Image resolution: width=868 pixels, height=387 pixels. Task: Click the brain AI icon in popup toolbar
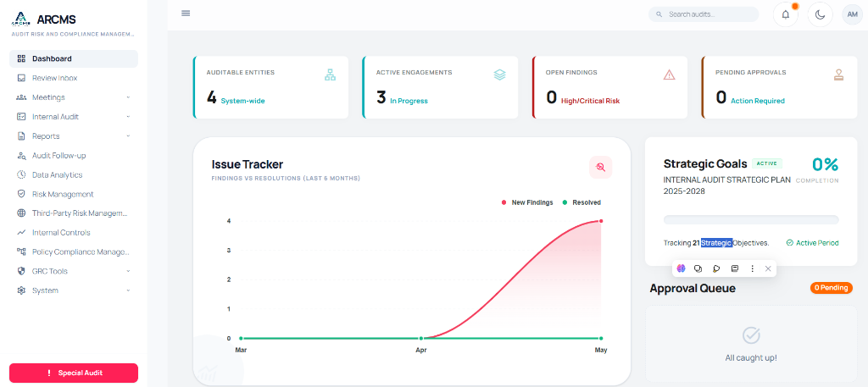click(x=681, y=268)
